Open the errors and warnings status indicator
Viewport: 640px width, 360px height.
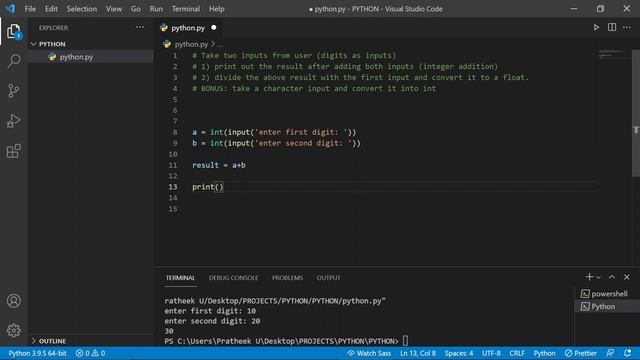point(90,353)
